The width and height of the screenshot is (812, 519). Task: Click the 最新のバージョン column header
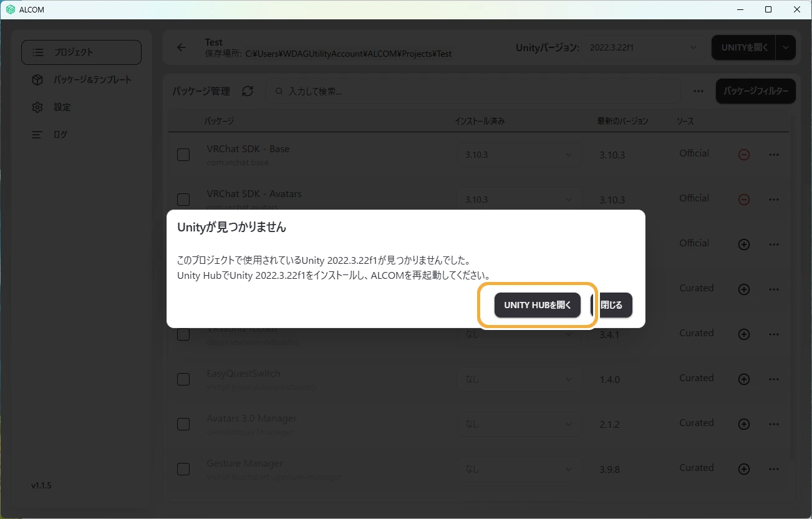[x=622, y=121]
